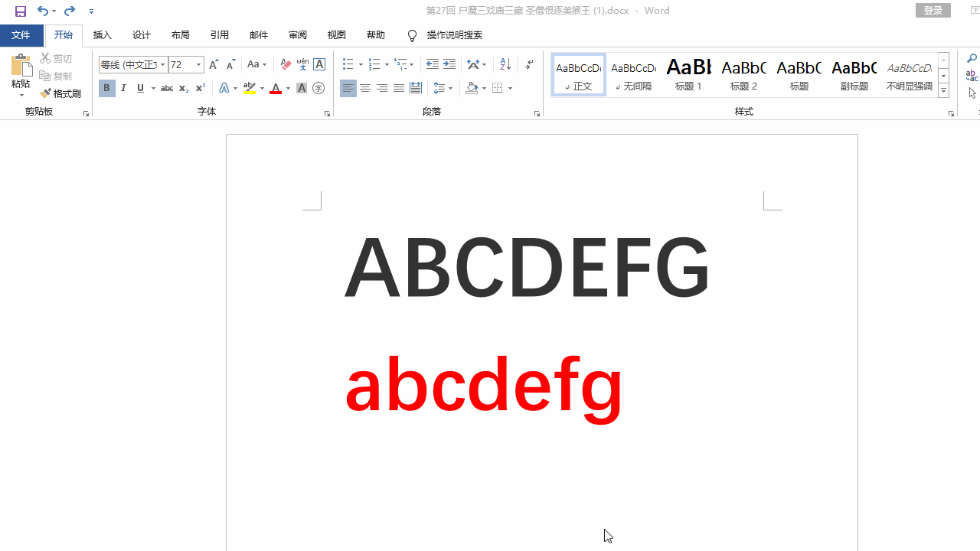Redo the last action
Image resolution: width=980 pixels, height=551 pixels.
point(70,11)
